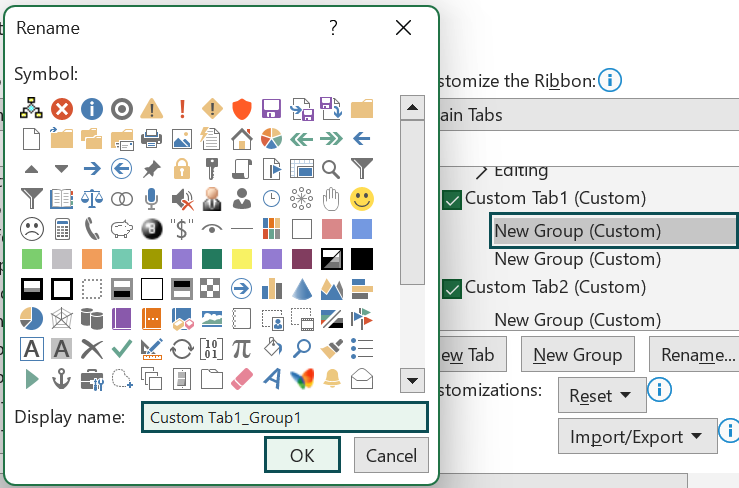The image size is (739, 488).
Task: Pick the anchor symbol
Action: pos(62,379)
